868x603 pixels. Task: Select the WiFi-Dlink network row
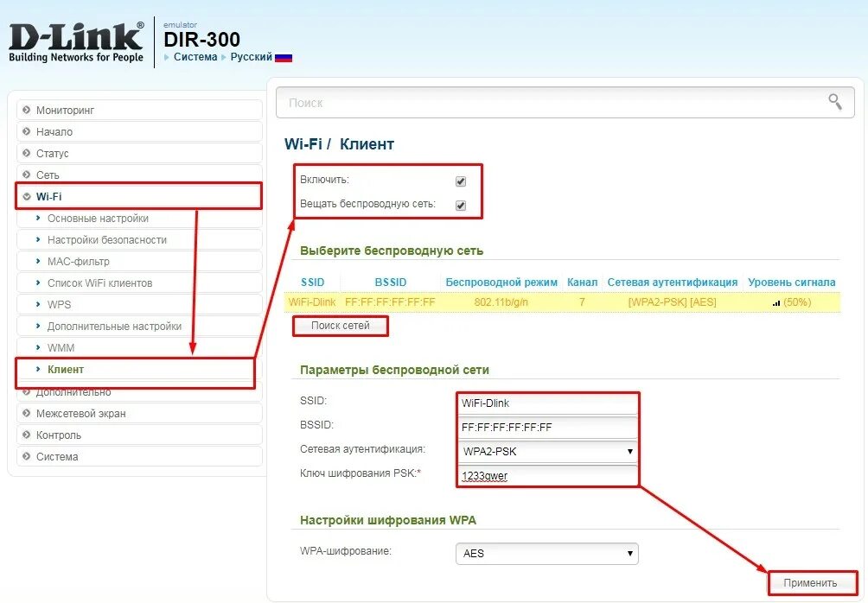point(563,302)
